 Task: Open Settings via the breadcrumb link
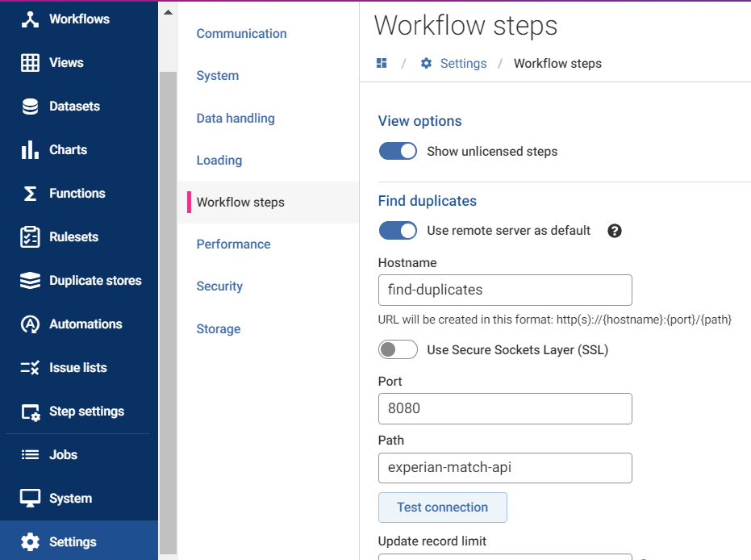click(x=462, y=63)
